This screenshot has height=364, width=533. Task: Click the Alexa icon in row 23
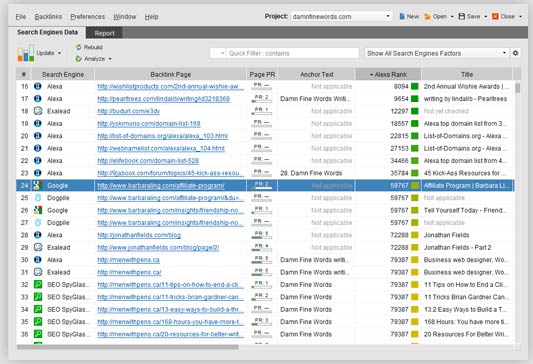(x=38, y=173)
